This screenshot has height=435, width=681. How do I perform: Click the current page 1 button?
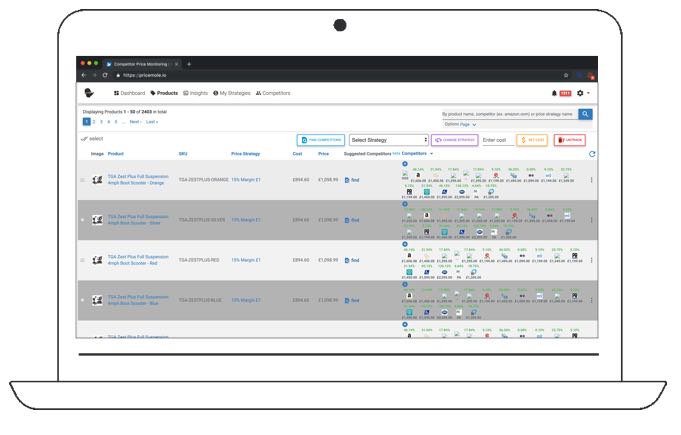click(86, 122)
